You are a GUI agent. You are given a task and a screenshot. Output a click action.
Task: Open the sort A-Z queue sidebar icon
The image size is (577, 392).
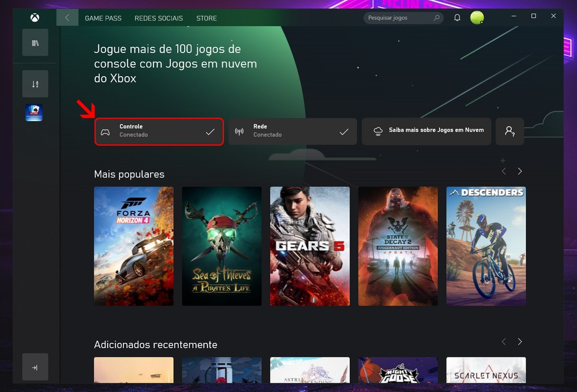pos(35,84)
